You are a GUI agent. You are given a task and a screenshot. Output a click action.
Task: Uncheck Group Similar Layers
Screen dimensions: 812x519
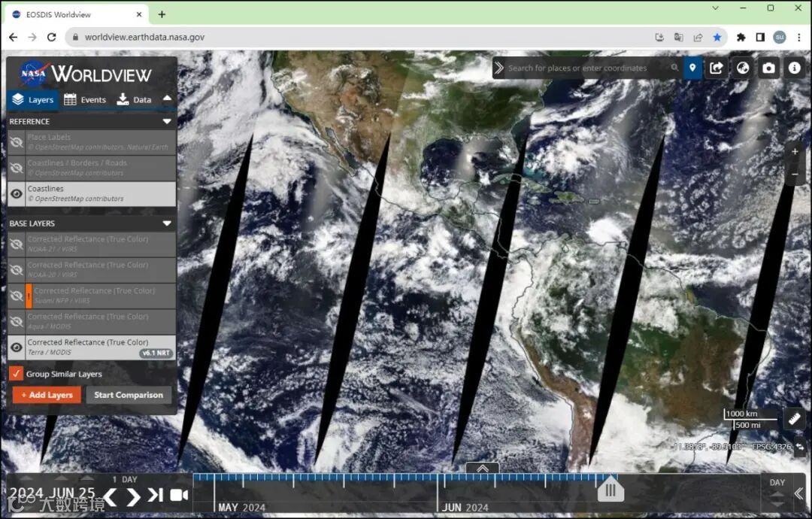[x=16, y=373]
